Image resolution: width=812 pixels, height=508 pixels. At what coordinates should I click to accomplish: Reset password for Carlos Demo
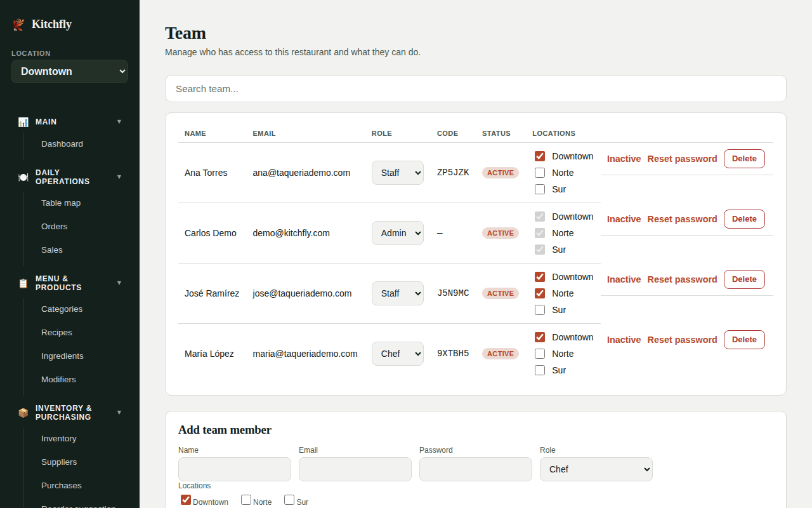pyautogui.click(x=682, y=219)
